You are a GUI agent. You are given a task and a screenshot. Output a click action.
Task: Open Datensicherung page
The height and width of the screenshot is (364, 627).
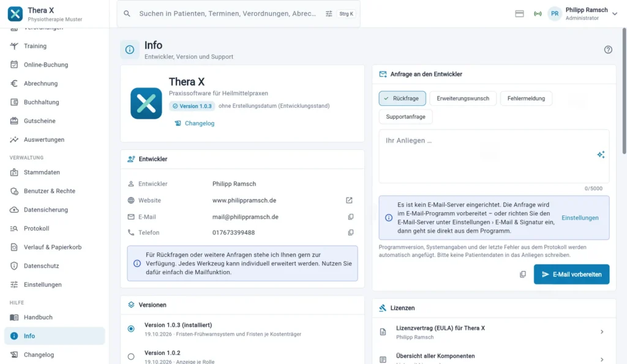tap(54, 210)
